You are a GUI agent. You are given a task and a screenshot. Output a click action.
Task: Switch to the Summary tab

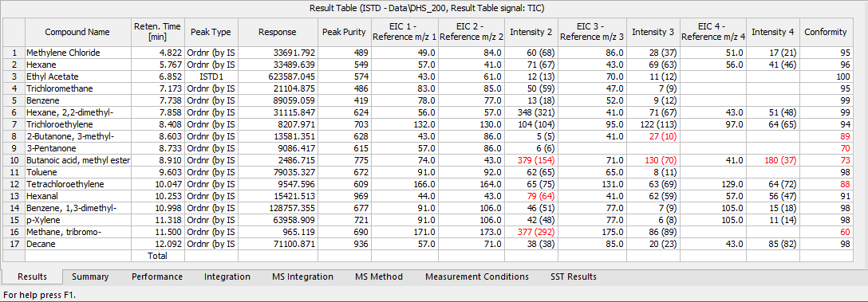(90, 277)
